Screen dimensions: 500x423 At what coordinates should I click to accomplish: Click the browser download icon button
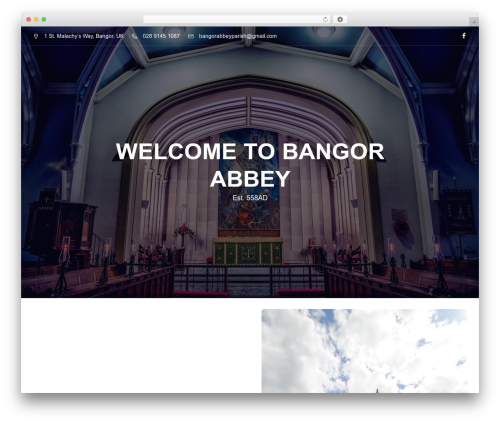click(x=340, y=19)
